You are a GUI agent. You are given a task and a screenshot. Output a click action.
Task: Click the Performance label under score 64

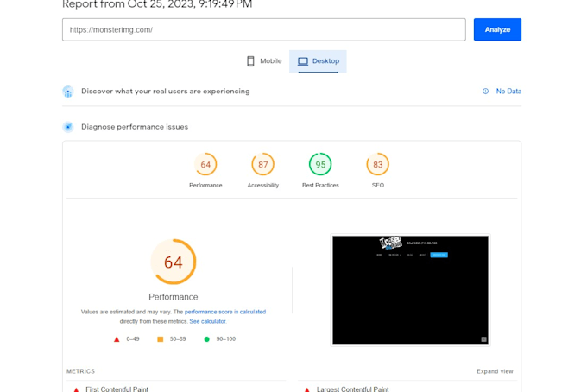[x=205, y=186]
